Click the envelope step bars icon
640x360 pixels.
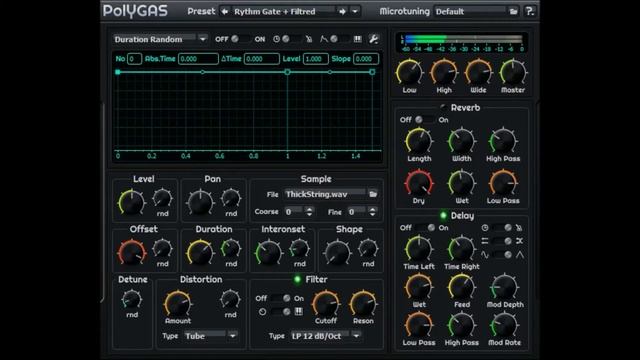358,39
